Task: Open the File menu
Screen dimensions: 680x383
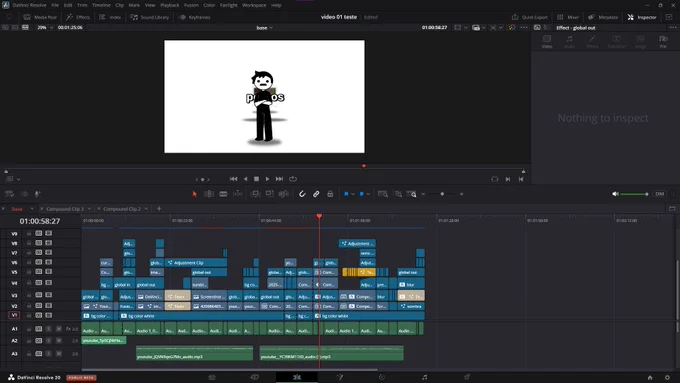Action: point(55,5)
